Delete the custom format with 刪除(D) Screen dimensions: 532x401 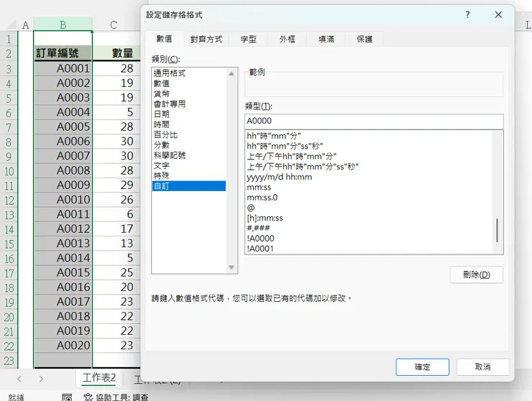(477, 275)
